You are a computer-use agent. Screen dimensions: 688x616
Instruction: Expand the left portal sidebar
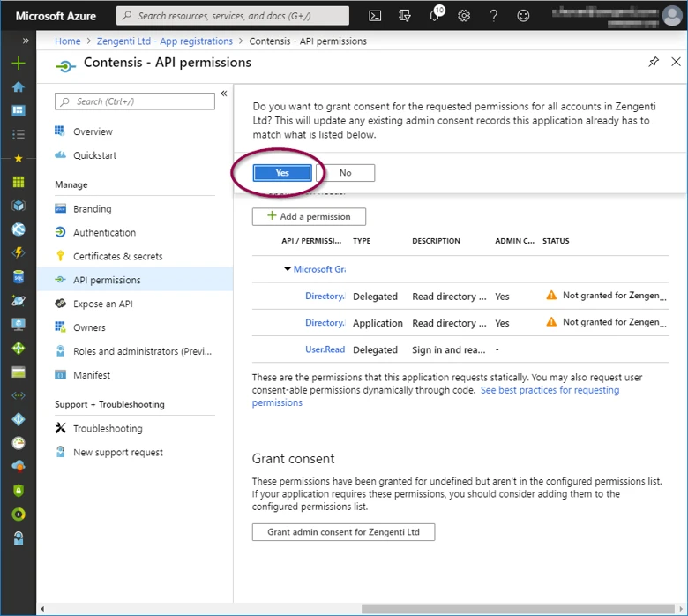tap(26, 41)
